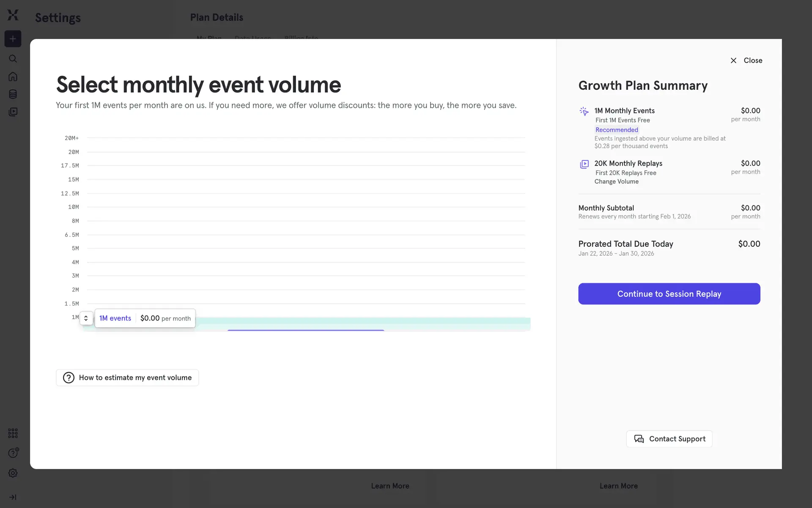Open the search icon in sidebar

click(13, 58)
